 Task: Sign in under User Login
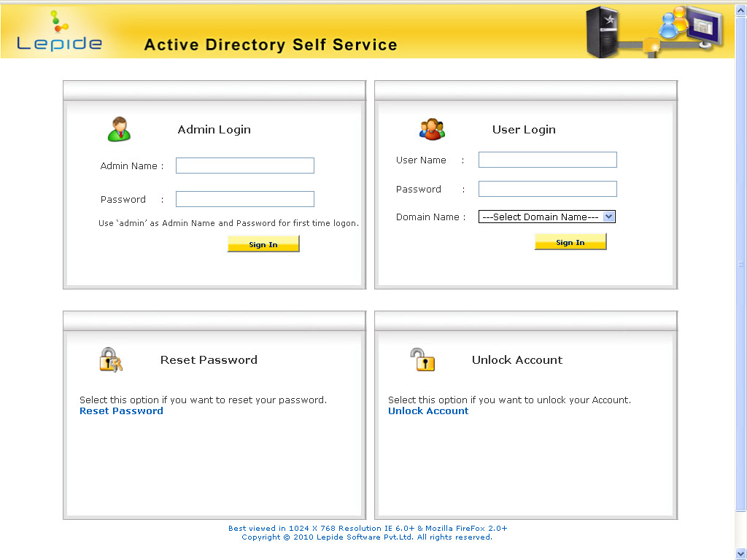click(570, 242)
